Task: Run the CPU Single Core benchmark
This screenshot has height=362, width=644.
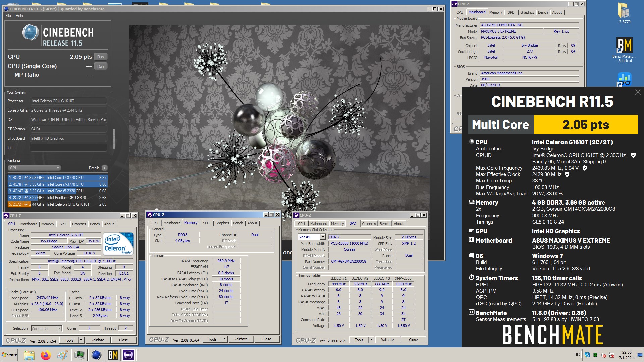Action: pos(100,66)
